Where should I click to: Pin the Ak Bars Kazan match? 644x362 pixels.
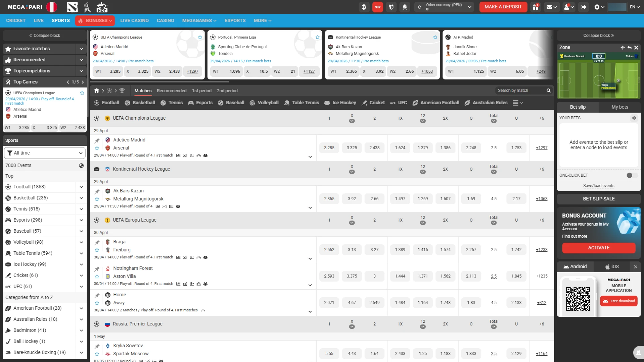(x=97, y=191)
